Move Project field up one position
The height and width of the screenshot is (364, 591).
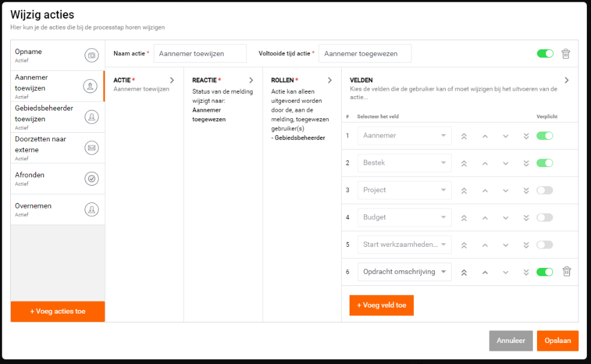click(x=485, y=190)
